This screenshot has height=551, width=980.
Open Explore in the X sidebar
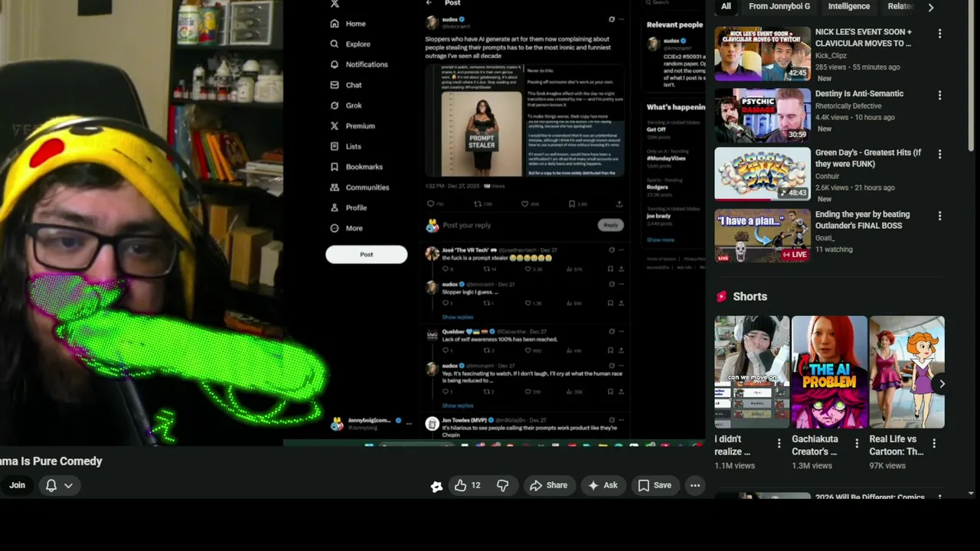[350, 44]
